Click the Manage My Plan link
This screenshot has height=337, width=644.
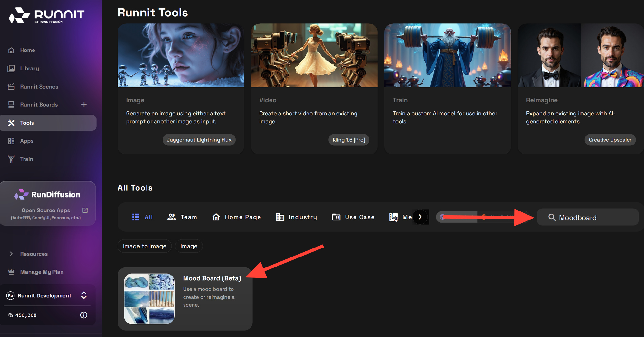click(x=42, y=272)
